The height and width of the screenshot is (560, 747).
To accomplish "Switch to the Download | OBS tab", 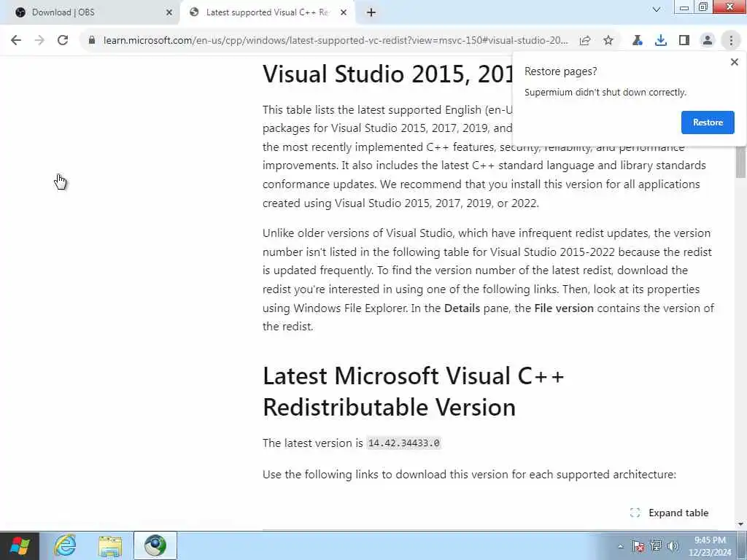I will (89, 12).
